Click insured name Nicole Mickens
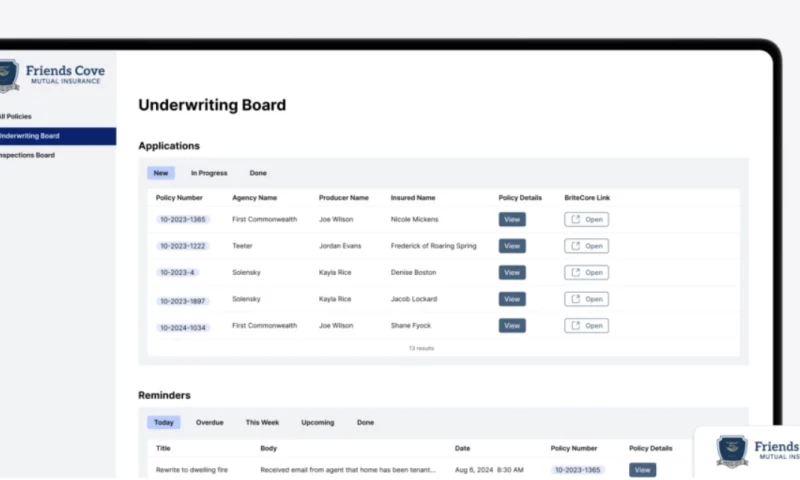This screenshot has height=480, width=800. [x=414, y=219]
